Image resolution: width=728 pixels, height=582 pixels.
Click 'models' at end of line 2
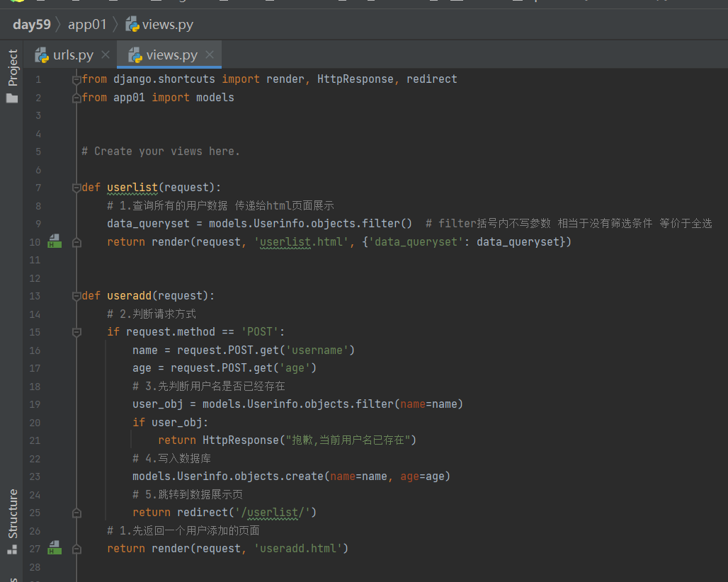pos(215,98)
